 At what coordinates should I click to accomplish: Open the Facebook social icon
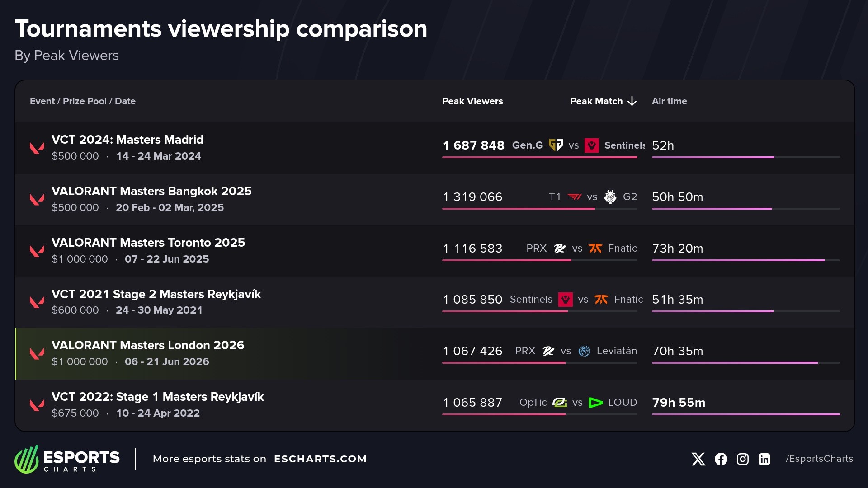point(721,459)
